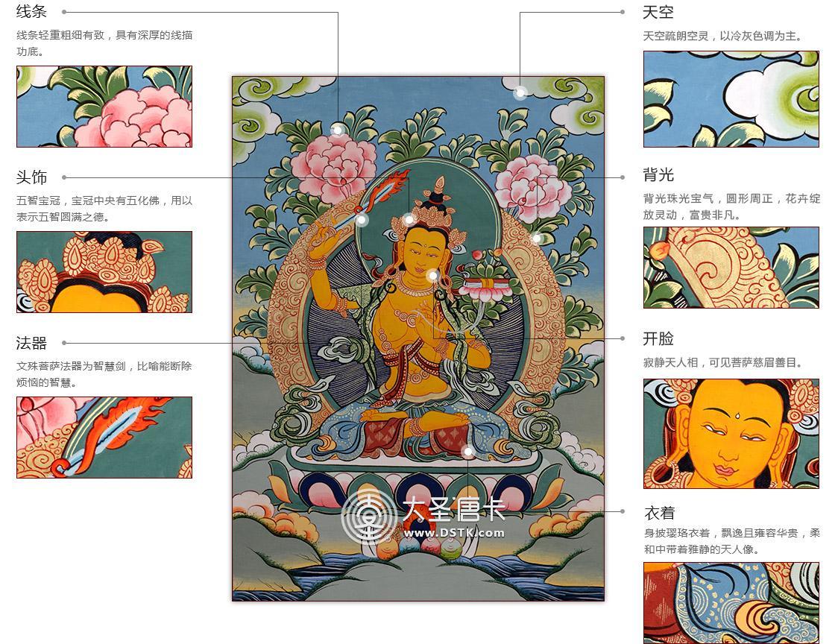Click the 大圣唐卡 circular logo watermark

(369, 515)
